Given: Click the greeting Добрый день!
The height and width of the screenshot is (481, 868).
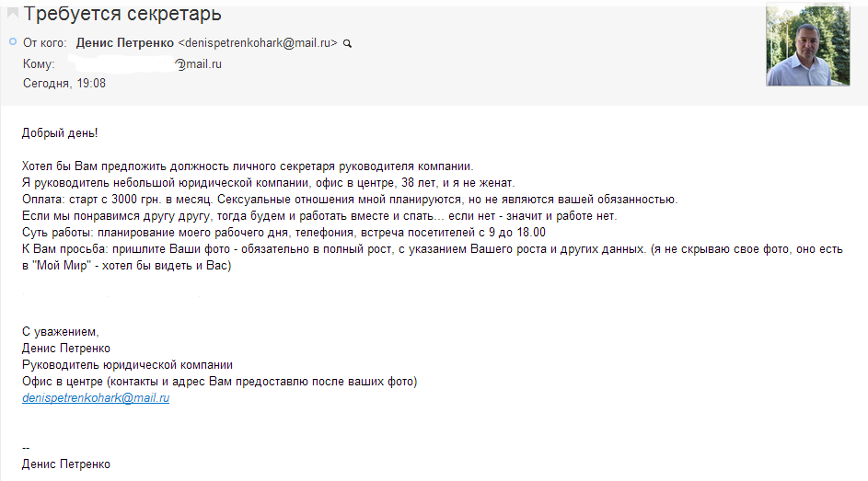Looking at the screenshot, I should 60,133.
